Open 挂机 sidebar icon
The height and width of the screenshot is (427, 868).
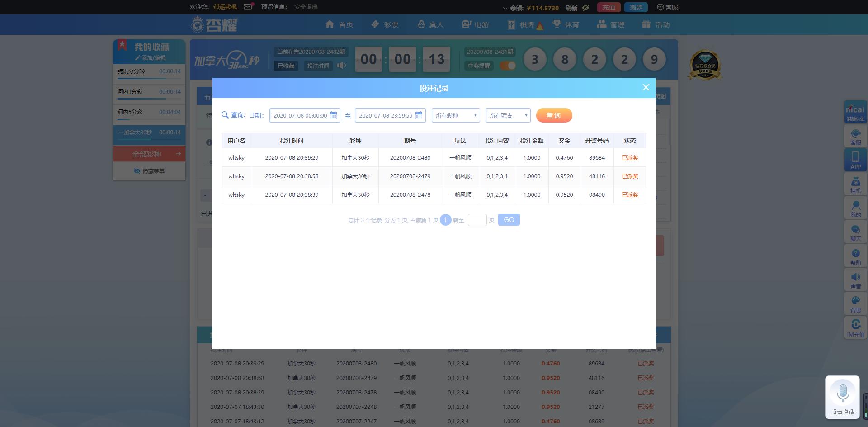coord(855,185)
